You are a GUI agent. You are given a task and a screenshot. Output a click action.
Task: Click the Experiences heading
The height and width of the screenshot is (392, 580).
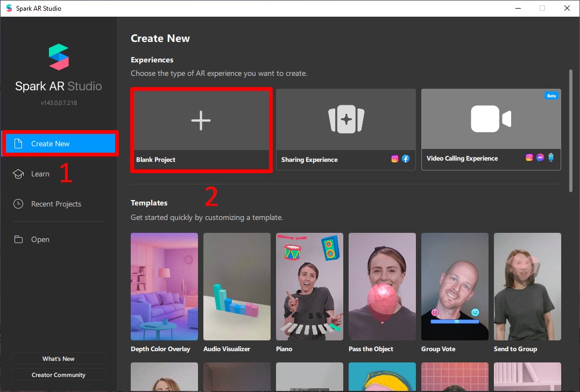pyautogui.click(x=152, y=60)
